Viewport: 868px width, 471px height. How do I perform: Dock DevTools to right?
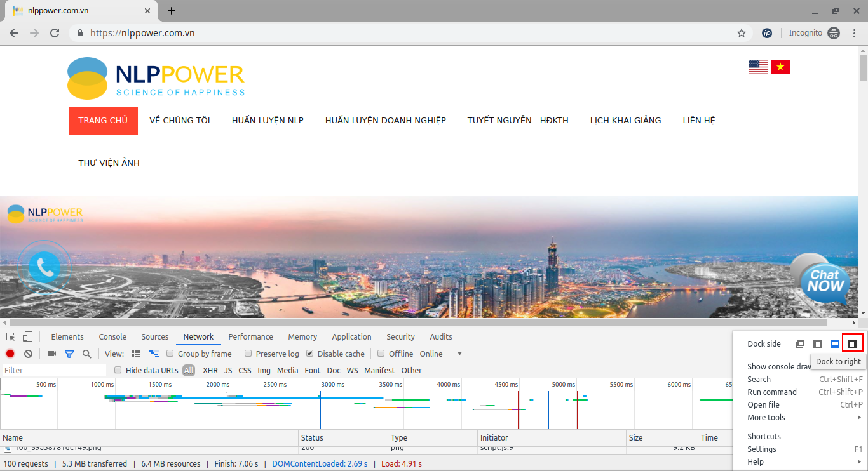853,343
